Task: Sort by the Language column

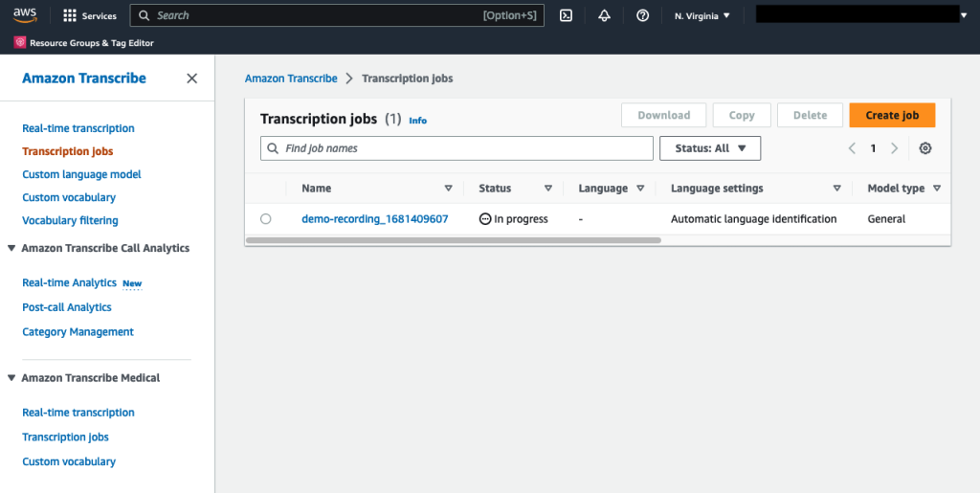Action: tap(640, 188)
